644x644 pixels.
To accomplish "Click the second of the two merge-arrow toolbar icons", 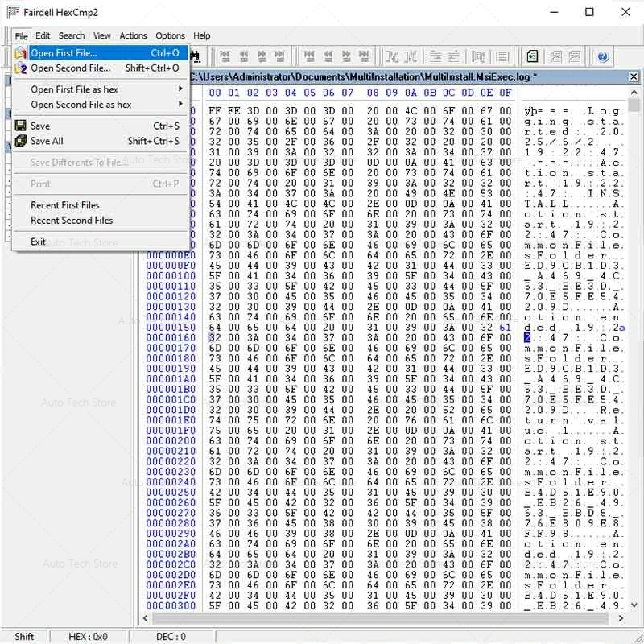I will (411, 56).
